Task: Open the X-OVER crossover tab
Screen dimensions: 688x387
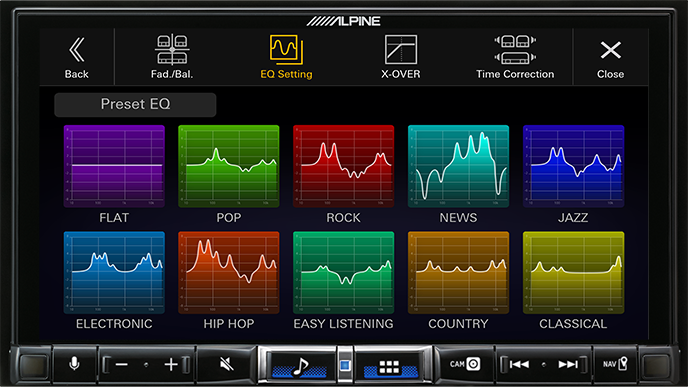Action: tap(401, 57)
